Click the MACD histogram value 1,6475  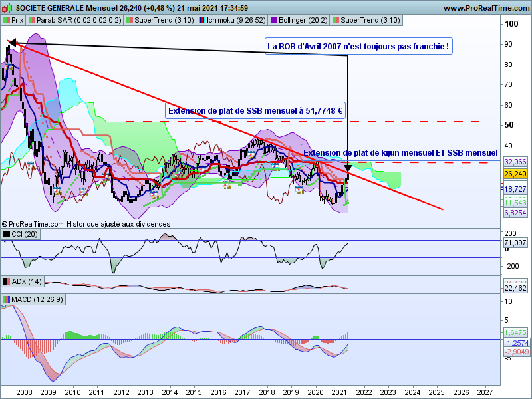515,332
